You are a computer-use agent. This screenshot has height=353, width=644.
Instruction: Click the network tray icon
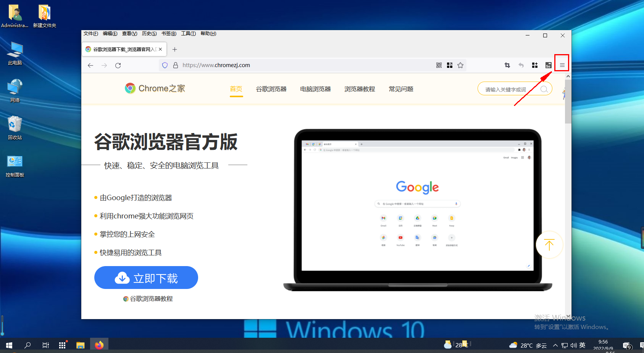(x=565, y=345)
